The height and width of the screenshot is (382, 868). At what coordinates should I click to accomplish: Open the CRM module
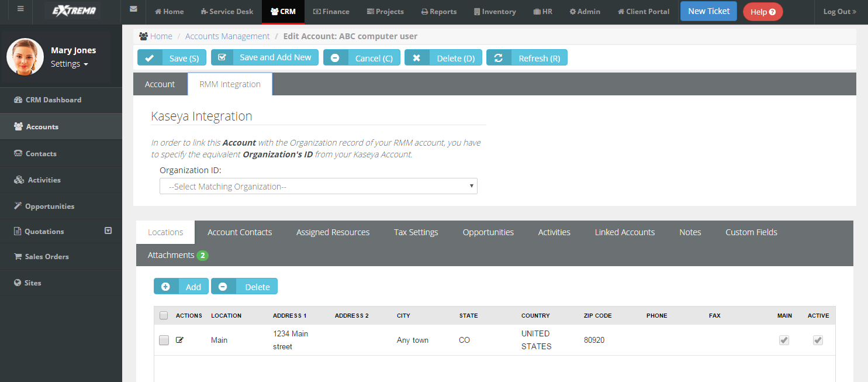coord(283,12)
